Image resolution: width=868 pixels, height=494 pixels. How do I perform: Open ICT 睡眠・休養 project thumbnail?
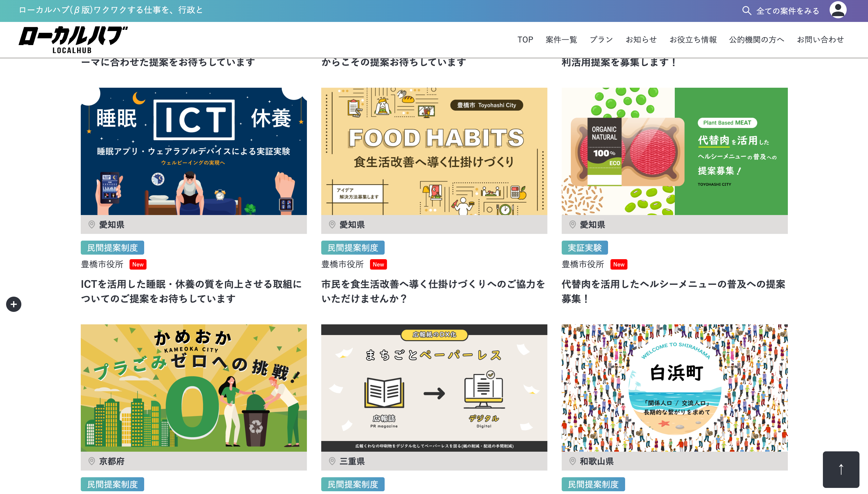click(x=194, y=151)
